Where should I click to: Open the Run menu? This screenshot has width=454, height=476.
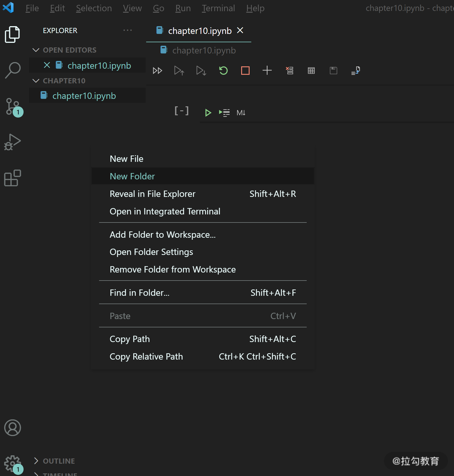(x=183, y=8)
